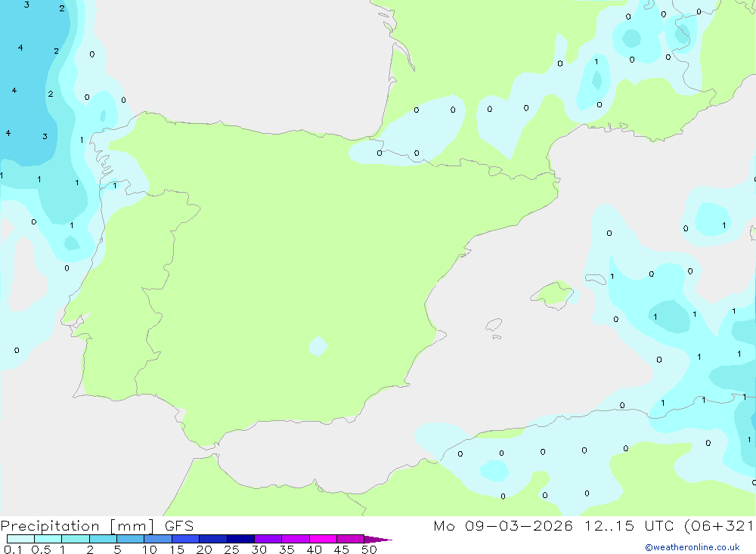Click the "Precipitation [mm]" title text
756x554 pixels.
77,525
